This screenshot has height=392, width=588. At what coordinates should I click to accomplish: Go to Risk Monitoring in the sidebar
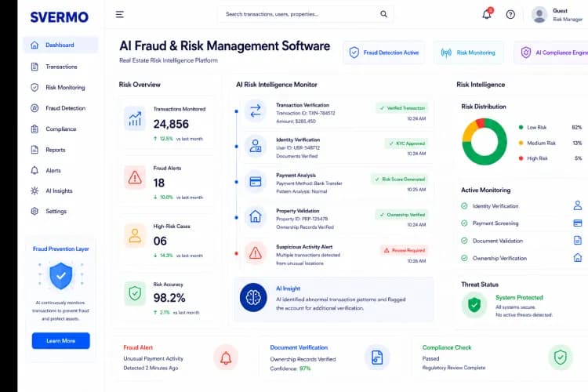pos(60,87)
